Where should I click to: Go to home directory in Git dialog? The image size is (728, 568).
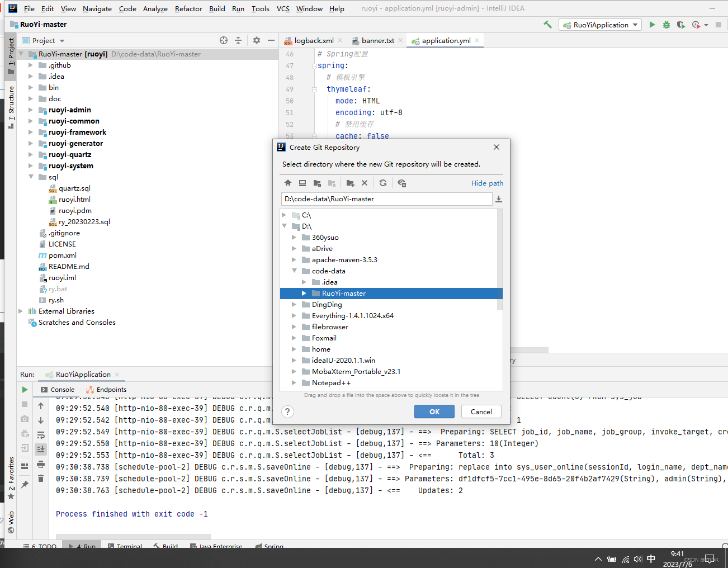pos(288,183)
